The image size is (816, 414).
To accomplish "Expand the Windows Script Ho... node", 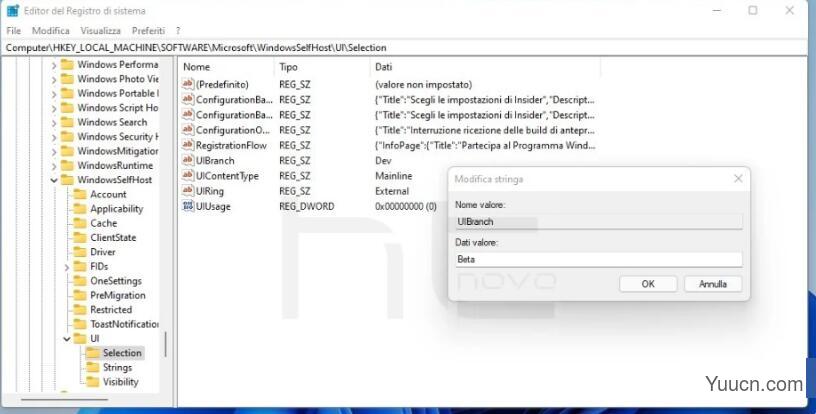I will [x=54, y=109].
